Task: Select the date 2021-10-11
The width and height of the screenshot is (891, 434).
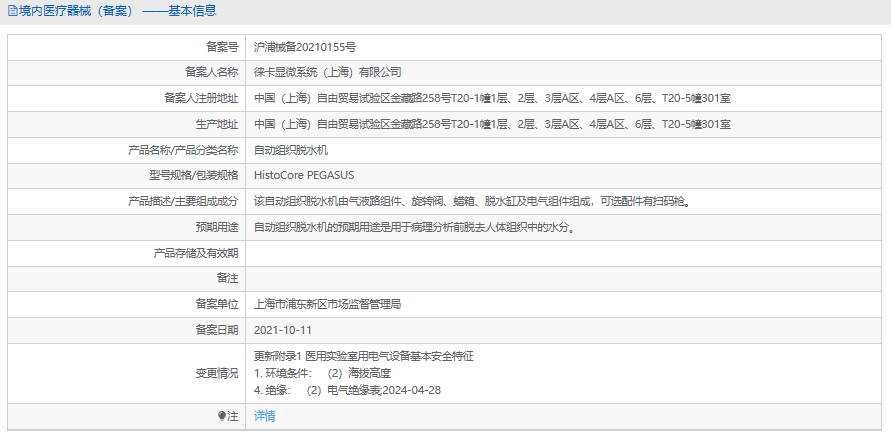Action: pyautogui.click(x=283, y=331)
